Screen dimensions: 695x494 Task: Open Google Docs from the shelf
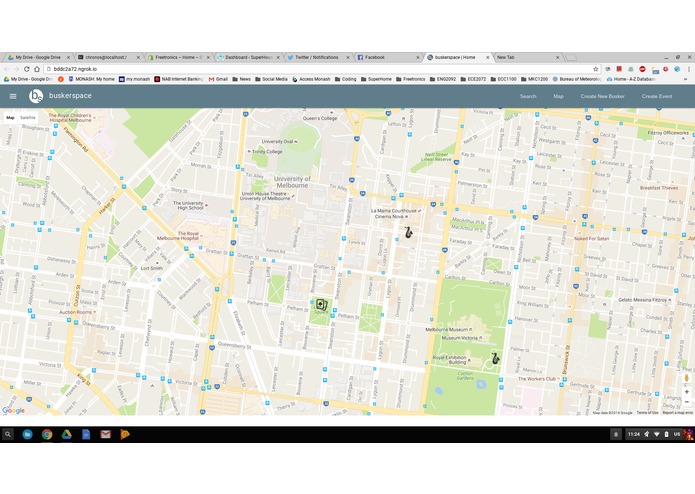86,434
